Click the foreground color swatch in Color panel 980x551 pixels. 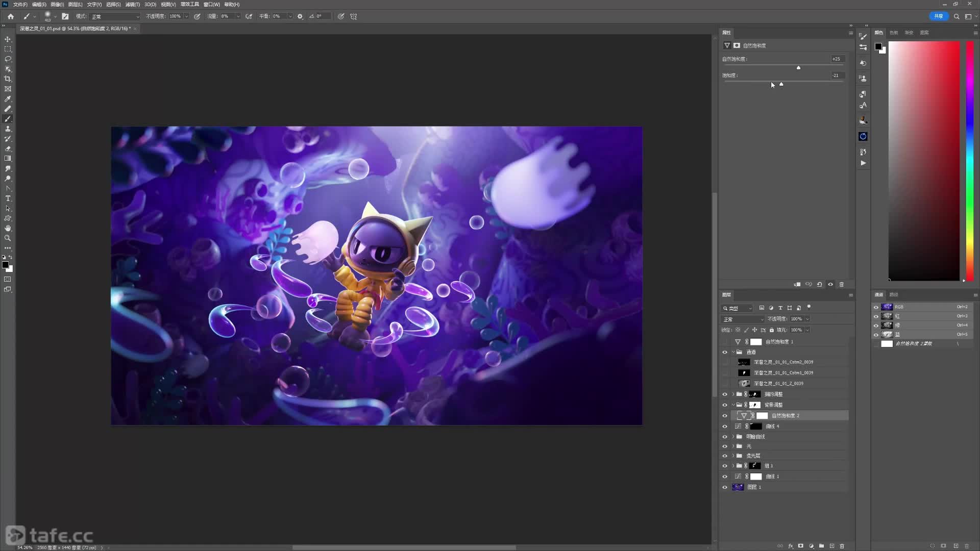878,46
